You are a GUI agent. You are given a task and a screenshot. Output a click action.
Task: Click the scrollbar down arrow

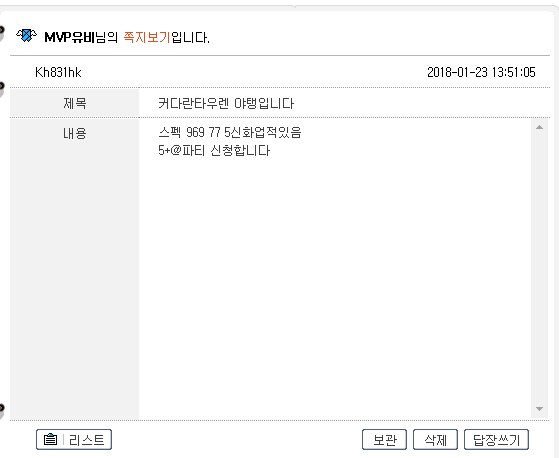(539, 409)
